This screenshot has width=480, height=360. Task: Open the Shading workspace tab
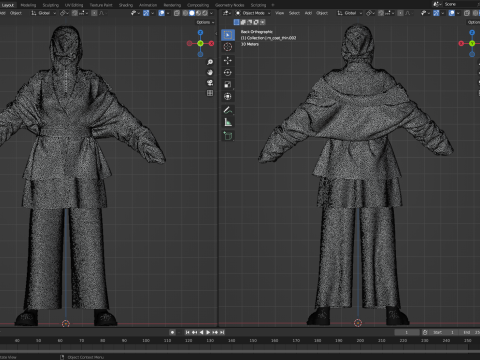pos(126,5)
